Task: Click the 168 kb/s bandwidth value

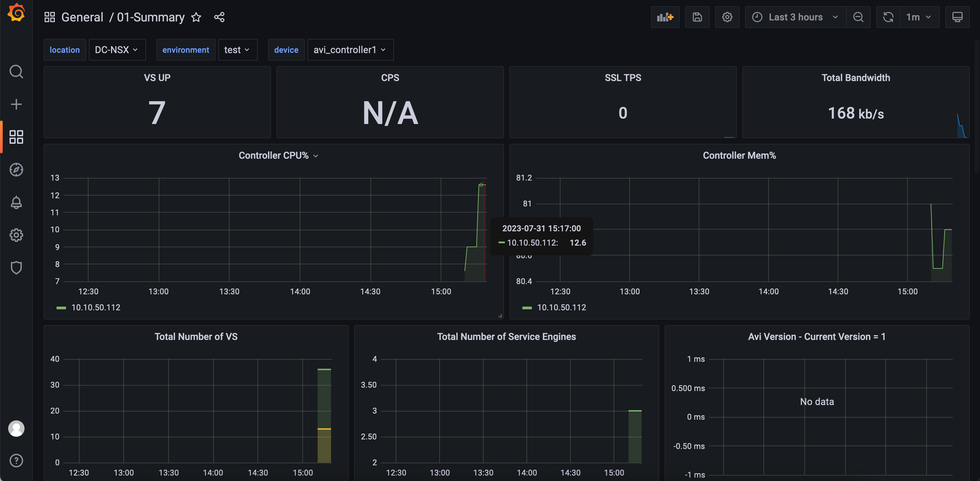Action: coord(856,113)
